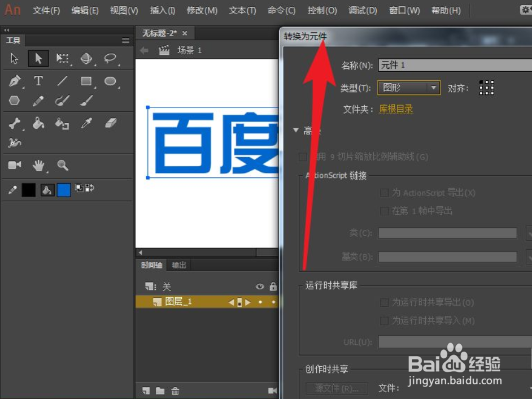
Task: Click the New Layer icon in timeline
Action: tap(146, 391)
